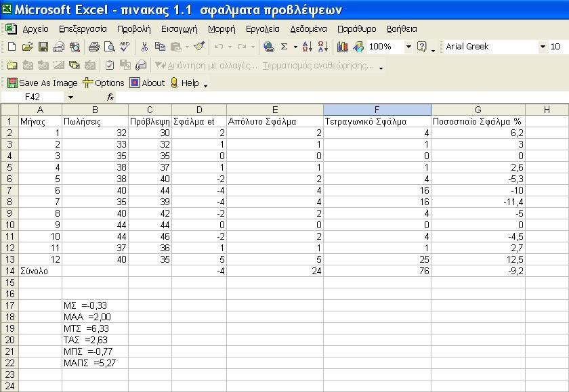Open the Προβολή menu
569x392 pixels.
click(x=133, y=28)
